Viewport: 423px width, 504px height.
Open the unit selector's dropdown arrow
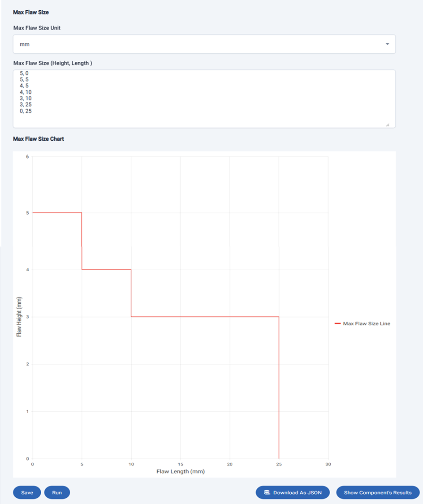point(387,44)
